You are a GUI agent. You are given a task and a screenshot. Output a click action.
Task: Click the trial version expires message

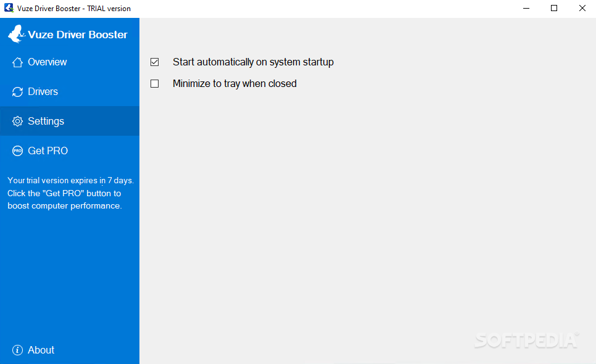(70, 193)
